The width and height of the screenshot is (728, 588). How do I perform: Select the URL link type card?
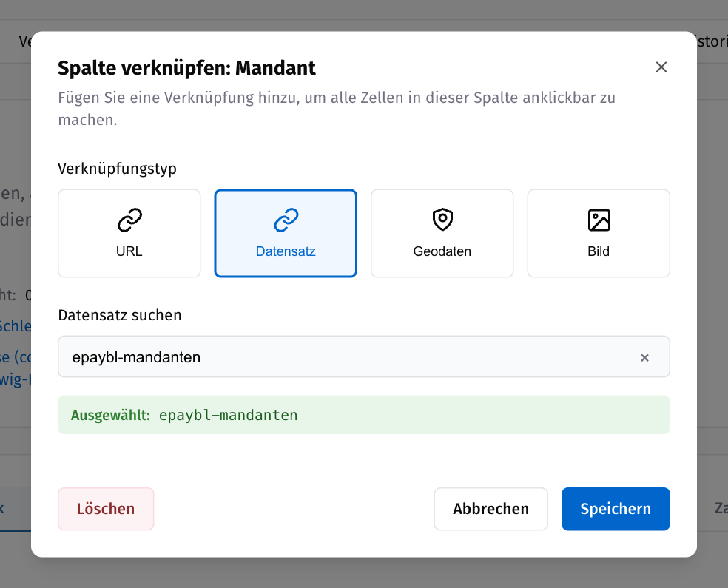coord(129,233)
